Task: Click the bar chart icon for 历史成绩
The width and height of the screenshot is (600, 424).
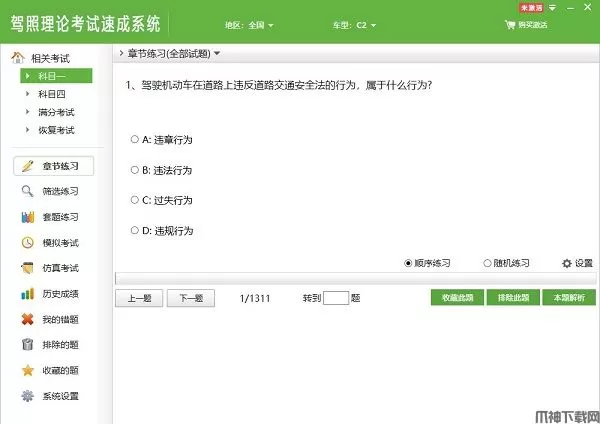Action: pyautogui.click(x=28, y=294)
